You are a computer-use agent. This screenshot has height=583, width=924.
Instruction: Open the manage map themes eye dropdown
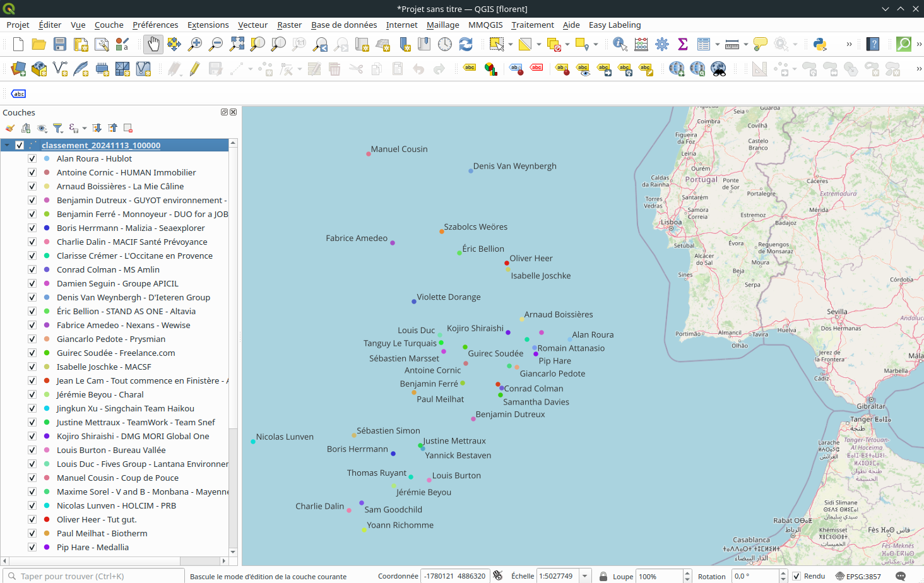click(x=42, y=128)
